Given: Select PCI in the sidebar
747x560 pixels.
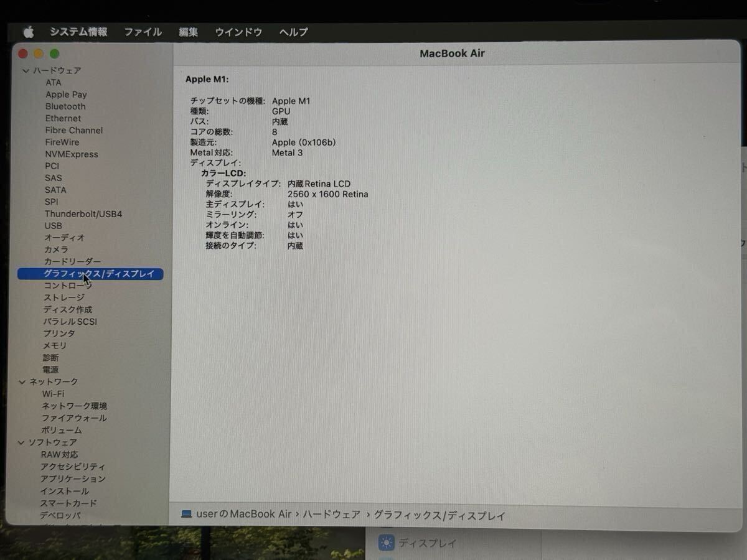Looking at the screenshot, I should click(52, 166).
